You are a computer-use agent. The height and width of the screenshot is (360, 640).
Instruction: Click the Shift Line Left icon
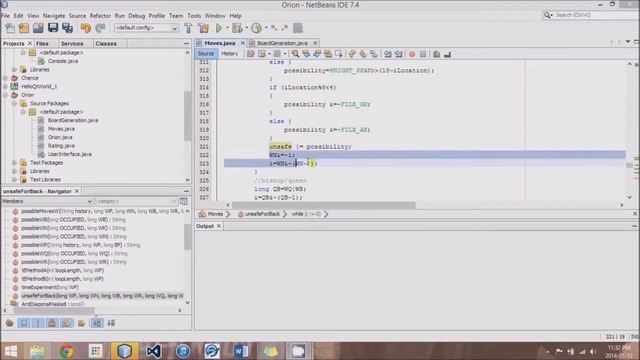(x=387, y=54)
